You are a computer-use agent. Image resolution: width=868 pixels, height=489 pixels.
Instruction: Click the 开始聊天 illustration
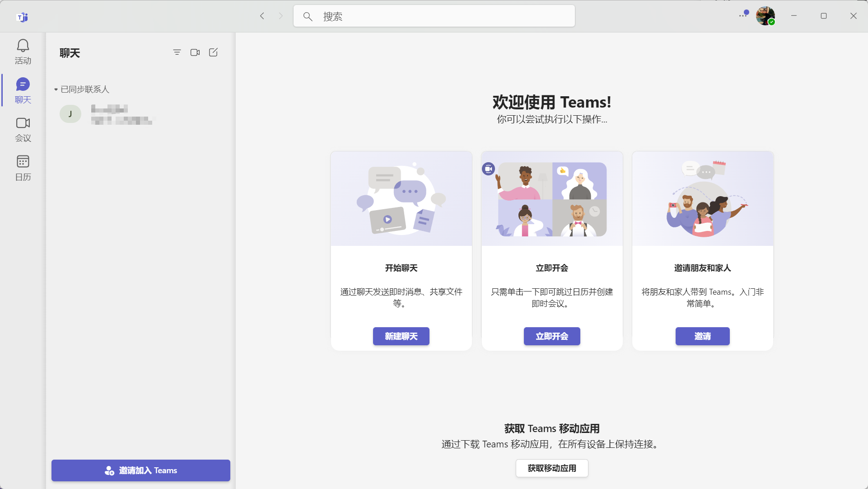click(401, 199)
